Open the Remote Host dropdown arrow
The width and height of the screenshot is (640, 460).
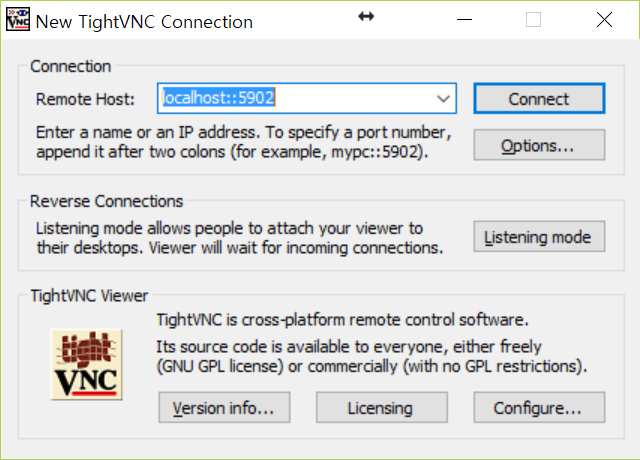[443, 98]
